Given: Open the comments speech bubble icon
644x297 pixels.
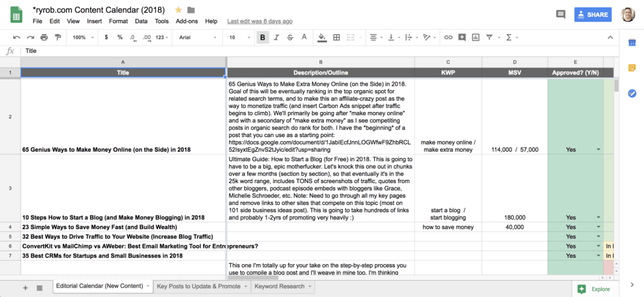Looking at the screenshot, I should (x=560, y=15).
